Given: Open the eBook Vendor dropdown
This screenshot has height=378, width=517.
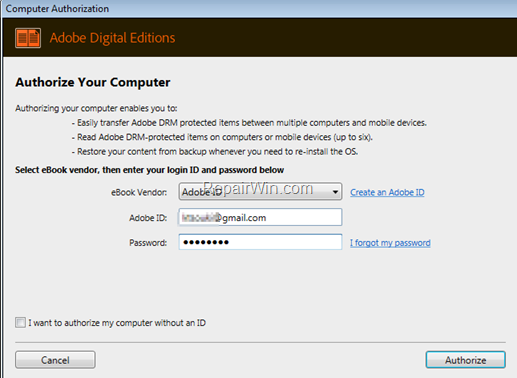Looking at the screenshot, I should point(260,192).
